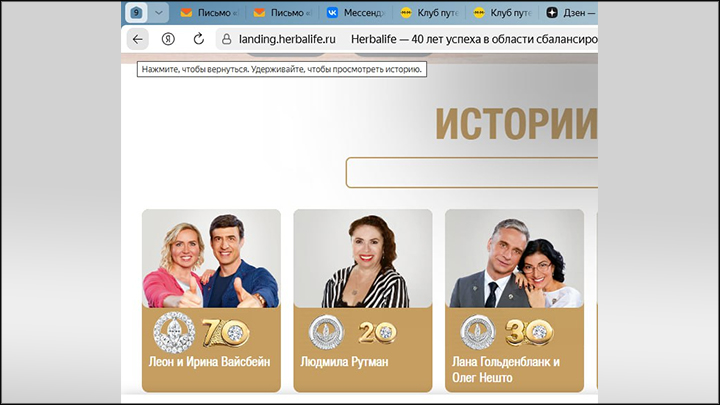720x405 pixels.
Task: Reload the page with refresh icon
Action: 198,39
